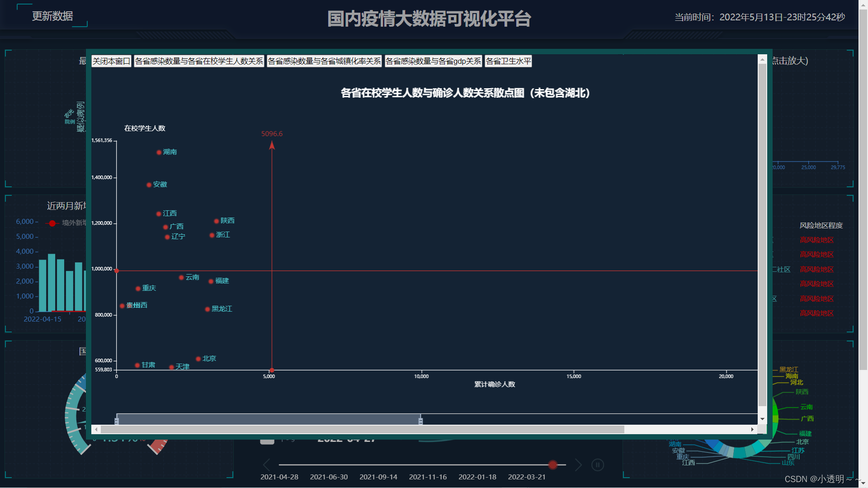This screenshot has height=488, width=868.
Task: Click the 在校学生人数 axis title
Action: click(145, 128)
